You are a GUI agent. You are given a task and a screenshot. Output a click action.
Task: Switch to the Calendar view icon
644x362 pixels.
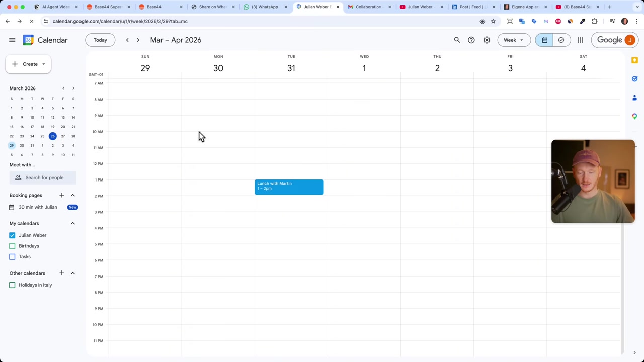544,40
